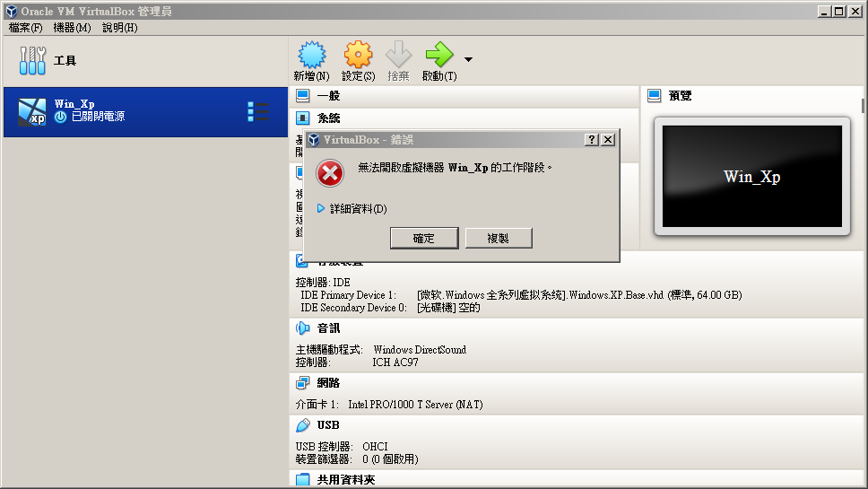The width and height of the screenshot is (868, 489).
Task: Click the 複製 copy button
Action: pyautogui.click(x=499, y=238)
